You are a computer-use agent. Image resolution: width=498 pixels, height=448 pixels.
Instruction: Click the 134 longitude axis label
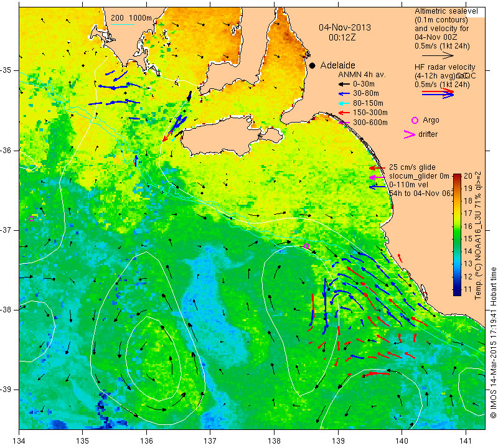19,441
